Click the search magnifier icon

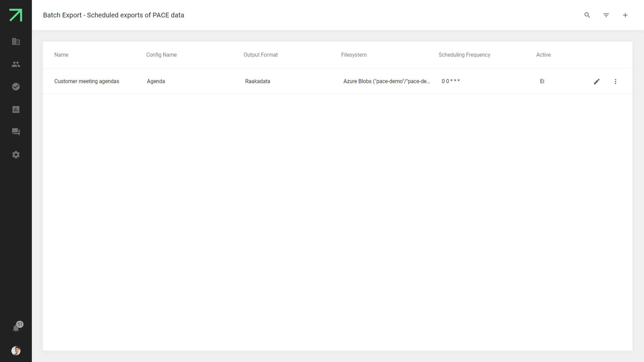coord(587,15)
